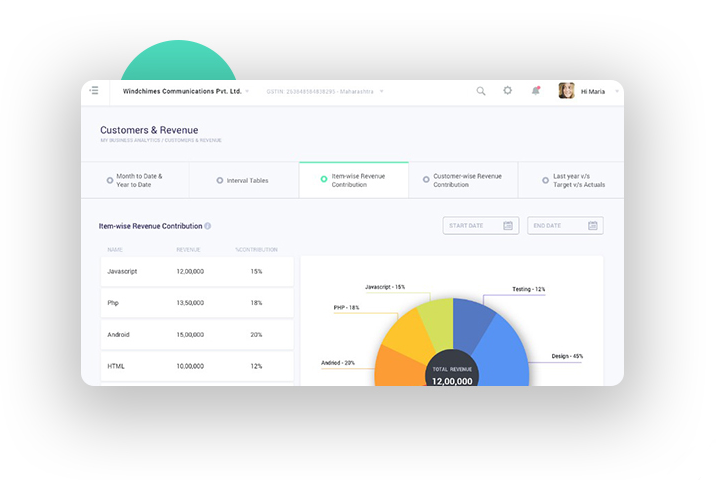The width and height of the screenshot is (716, 480).
Task: Expand the GSTIN Maharashtra dropdown
Action: (380, 91)
